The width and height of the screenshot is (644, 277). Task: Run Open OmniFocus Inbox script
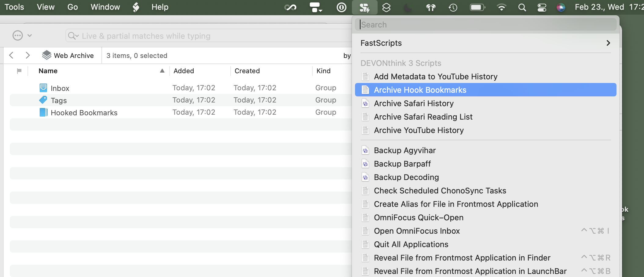tap(486, 231)
